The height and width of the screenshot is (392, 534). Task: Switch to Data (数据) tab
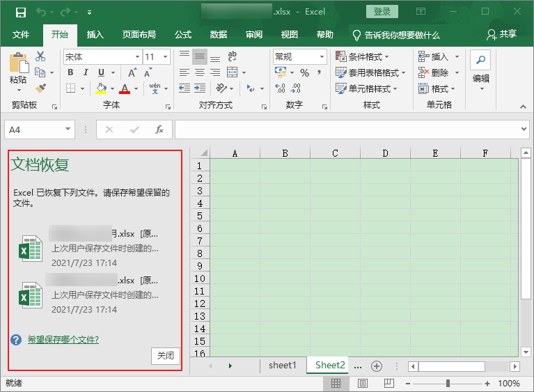(219, 35)
